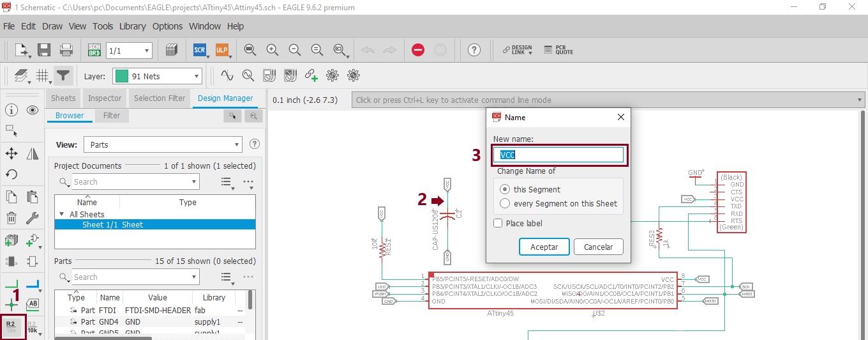Open the grid settings icon
Viewport: 868px width, 340px height.
(x=42, y=76)
